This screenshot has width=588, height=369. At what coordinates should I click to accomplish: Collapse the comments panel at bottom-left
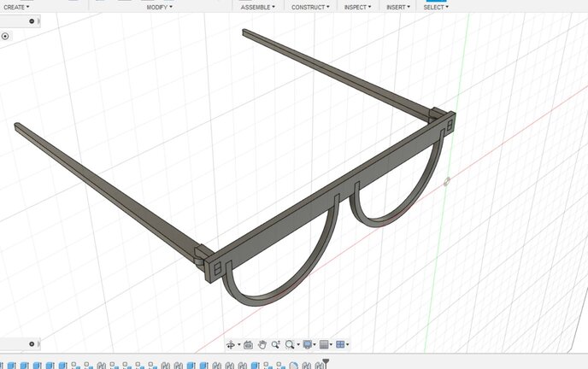point(32,344)
